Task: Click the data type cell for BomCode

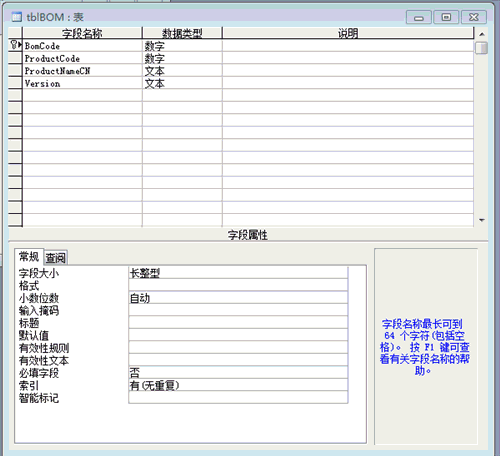Action: point(182,46)
